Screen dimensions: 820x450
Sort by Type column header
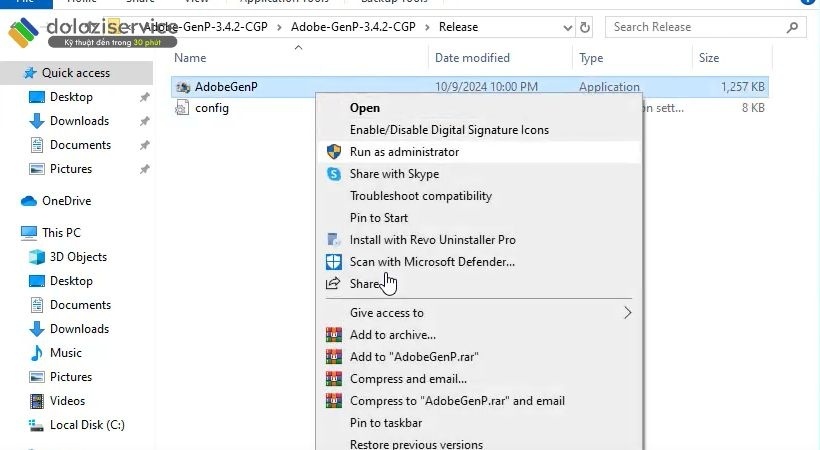coord(591,58)
